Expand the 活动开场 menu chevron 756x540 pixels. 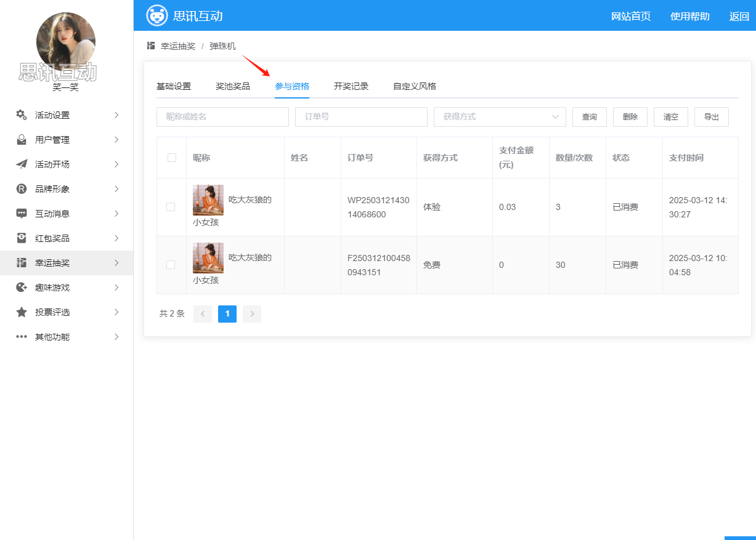click(x=116, y=164)
